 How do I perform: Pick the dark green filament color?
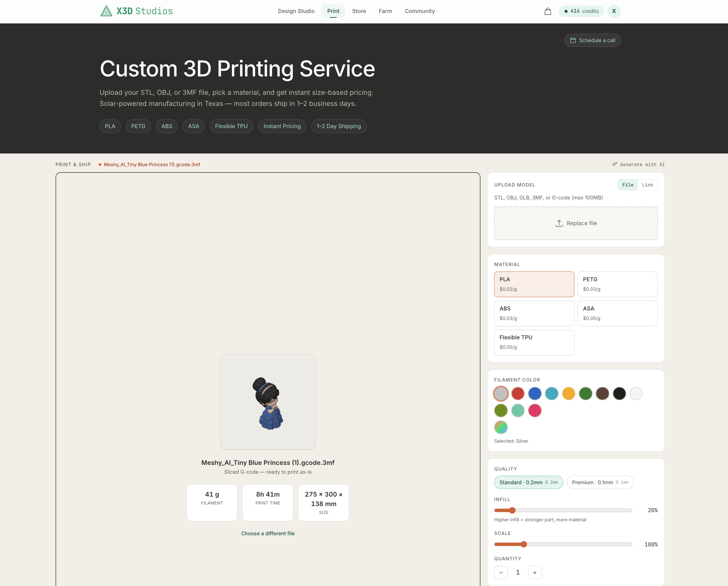point(586,394)
